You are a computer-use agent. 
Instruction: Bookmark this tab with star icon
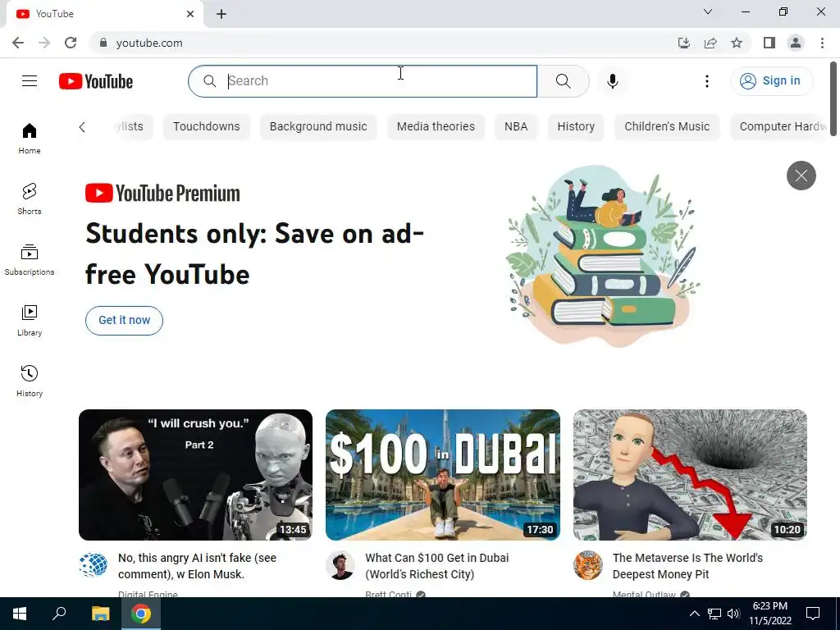point(737,43)
